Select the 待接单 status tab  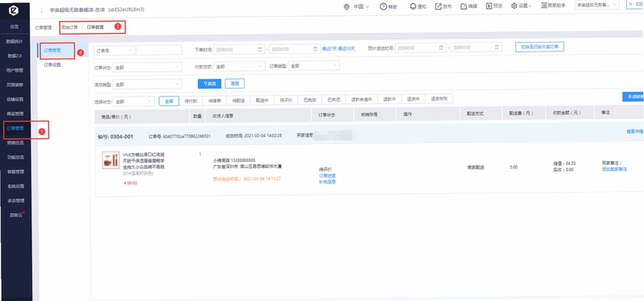215,101
